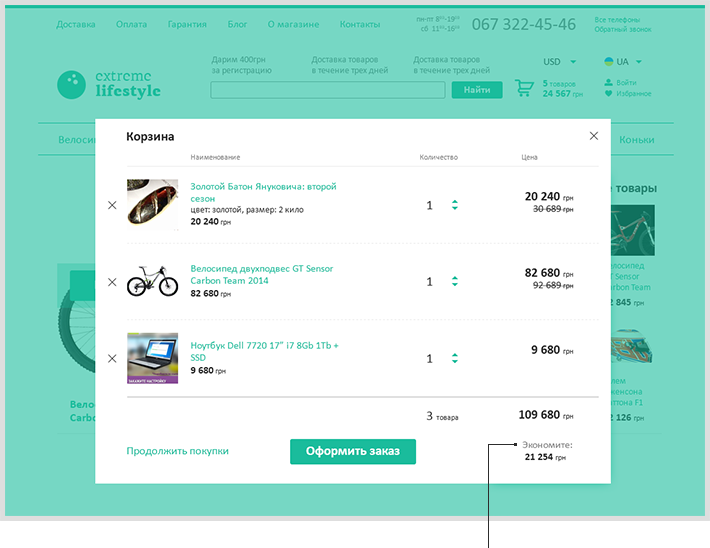This screenshot has height=548, width=710.
Task: Remove Золотой Батон item from cart
Action: (112, 205)
